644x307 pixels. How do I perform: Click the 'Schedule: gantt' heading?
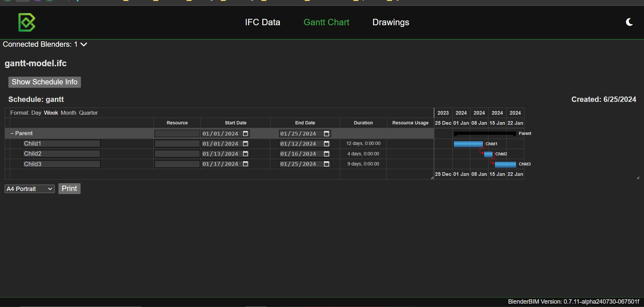pyautogui.click(x=36, y=100)
